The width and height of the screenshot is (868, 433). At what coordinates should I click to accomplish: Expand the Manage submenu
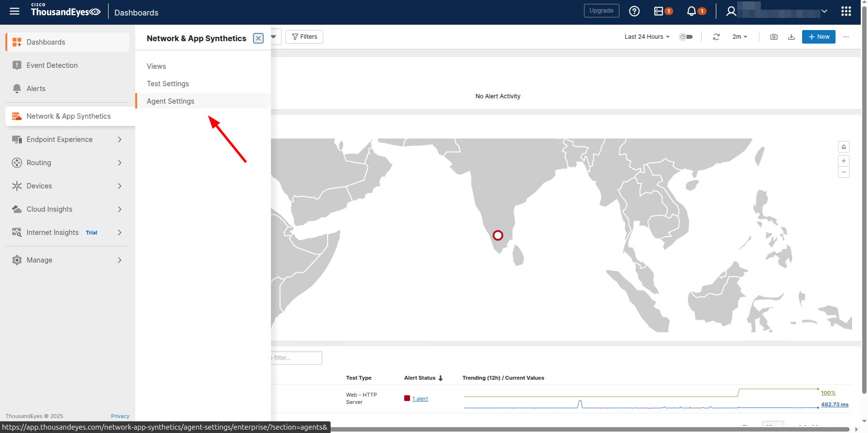119,260
